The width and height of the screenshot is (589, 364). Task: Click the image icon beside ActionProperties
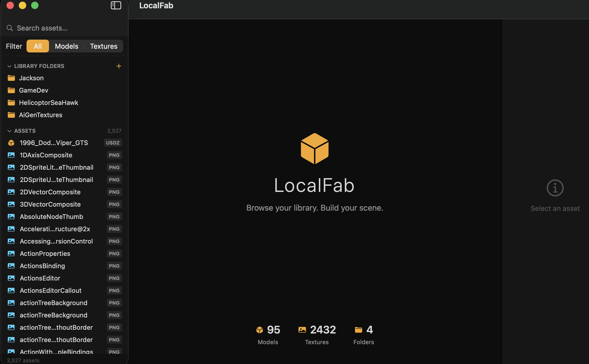(x=11, y=253)
